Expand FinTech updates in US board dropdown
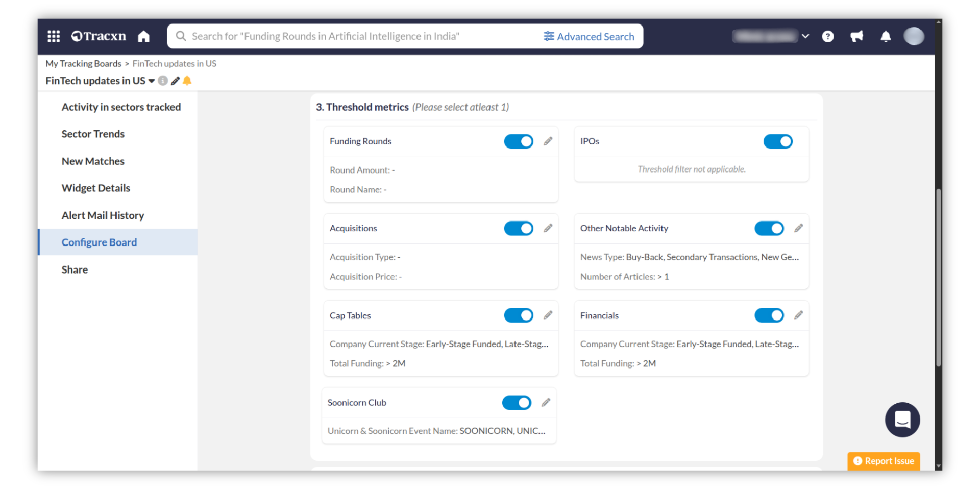The height and width of the screenshot is (490, 980). 152,81
